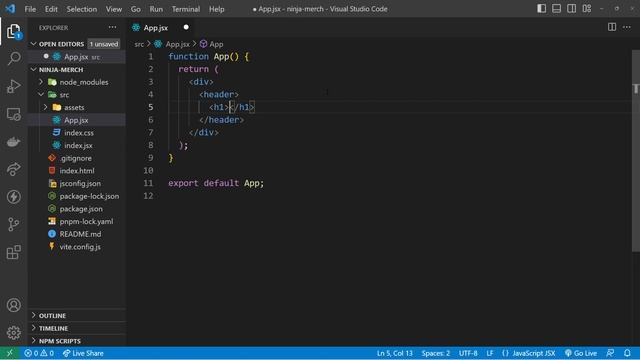Toggle the bottom panel layout icon
This screenshot has width=640, height=360.
(556, 9)
